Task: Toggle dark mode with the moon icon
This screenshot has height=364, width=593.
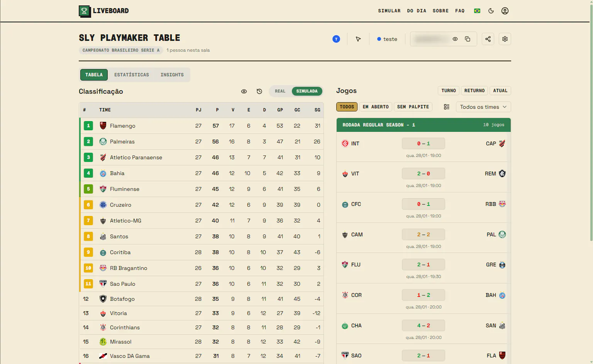Action: 491,11
